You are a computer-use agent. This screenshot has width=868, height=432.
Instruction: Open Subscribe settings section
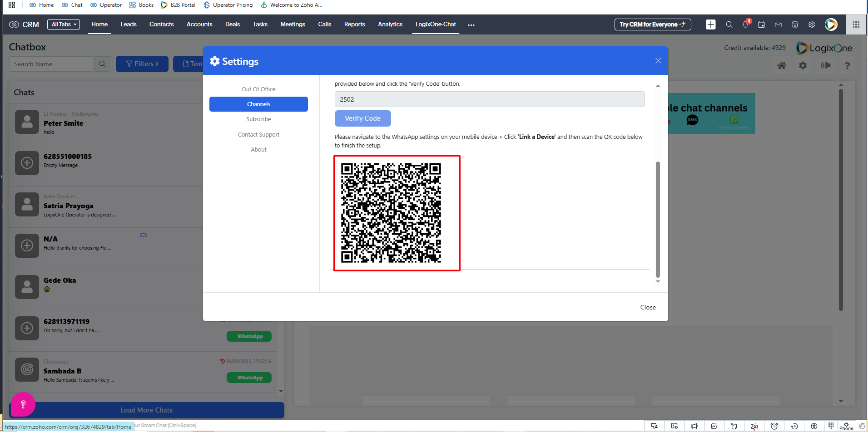[x=258, y=119]
